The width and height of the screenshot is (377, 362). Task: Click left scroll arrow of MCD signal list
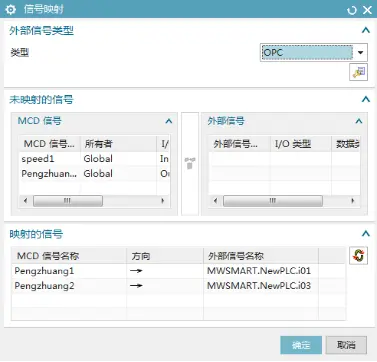[x=26, y=201]
